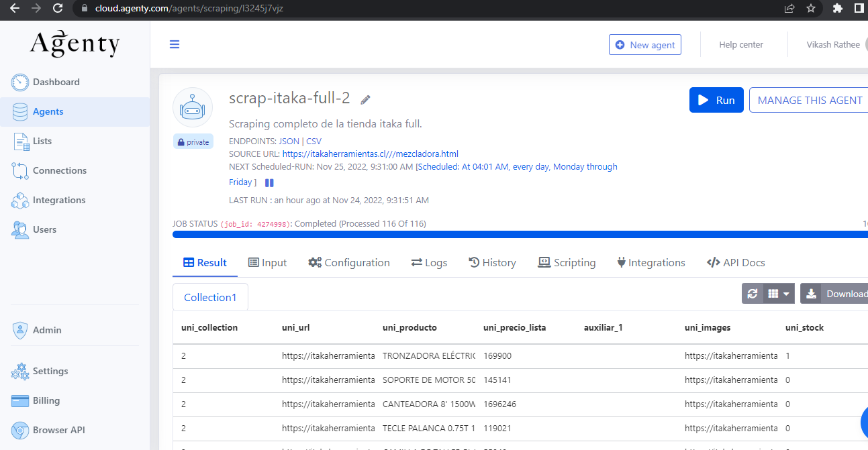Image resolution: width=868 pixels, height=450 pixels.
Task: Open the JSON endpoint link
Action: [289, 142]
